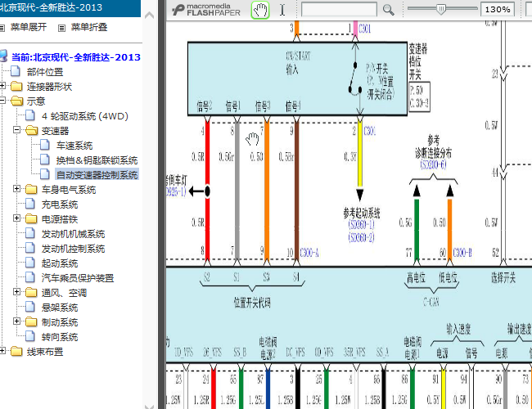Click the 变速器 档位 开关 label
The height and width of the screenshot is (409, 532).
[417, 61]
